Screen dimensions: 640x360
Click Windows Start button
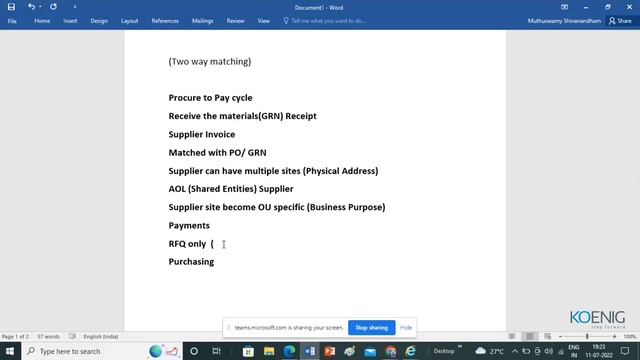[10, 351]
